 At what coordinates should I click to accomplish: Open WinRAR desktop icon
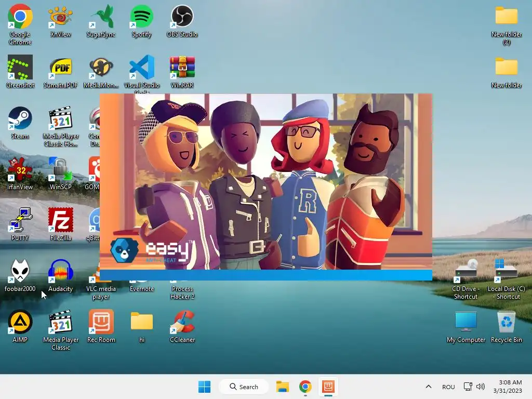point(182,72)
